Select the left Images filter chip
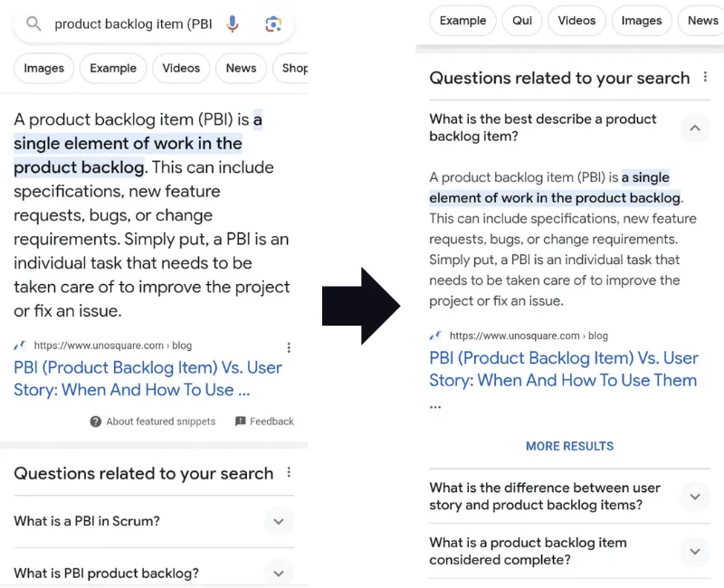 tap(44, 68)
